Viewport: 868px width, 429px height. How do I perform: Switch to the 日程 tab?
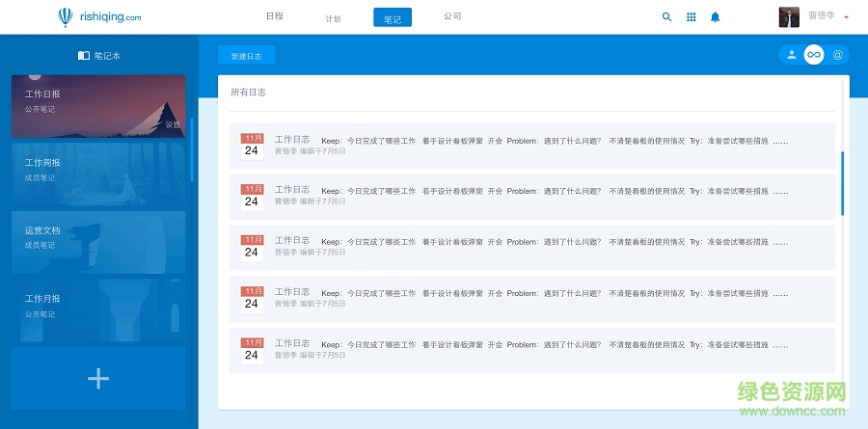coord(275,16)
